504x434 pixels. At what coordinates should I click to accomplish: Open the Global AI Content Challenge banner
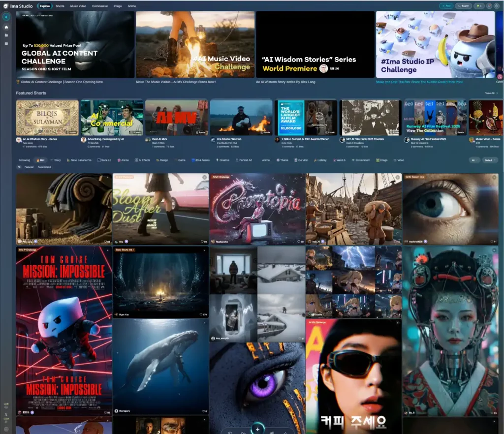pyautogui.click(x=75, y=44)
